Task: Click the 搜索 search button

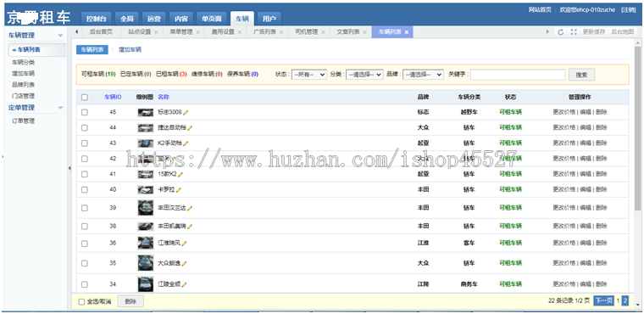Action: coord(581,75)
